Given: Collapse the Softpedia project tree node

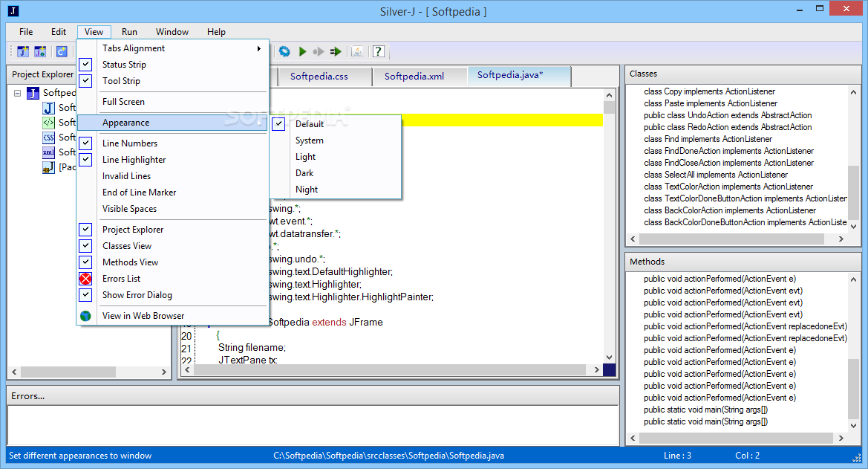Looking at the screenshot, I should pyautogui.click(x=18, y=93).
